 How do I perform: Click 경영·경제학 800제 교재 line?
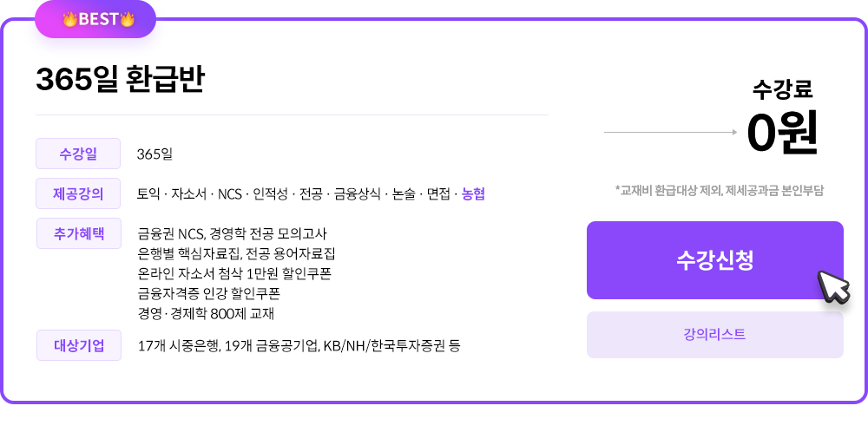[206, 313]
